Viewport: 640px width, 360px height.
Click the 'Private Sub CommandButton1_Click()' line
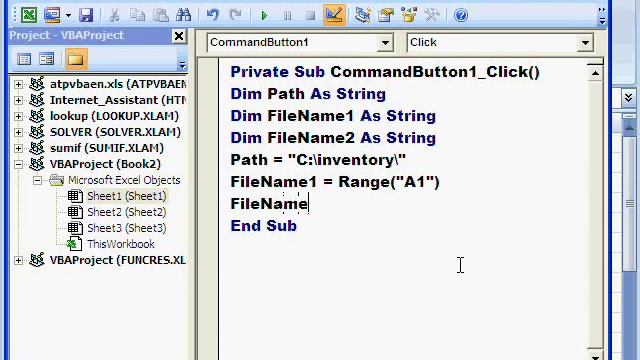(385, 72)
